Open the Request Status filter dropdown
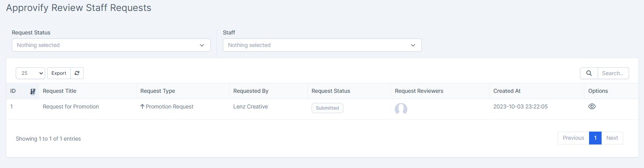Image resolution: width=644 pixels, height=168 pixels. point(111,45)
